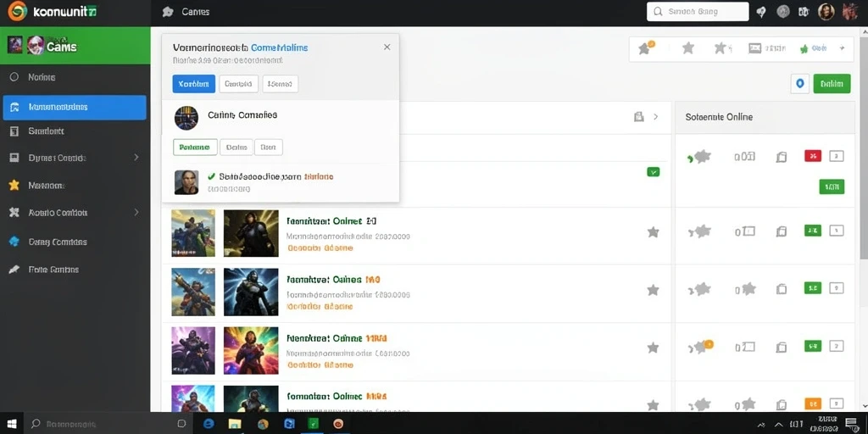Screen dimensions: 868x434
Task: Click the location pin icon in top bar
Action: [761, 12]
